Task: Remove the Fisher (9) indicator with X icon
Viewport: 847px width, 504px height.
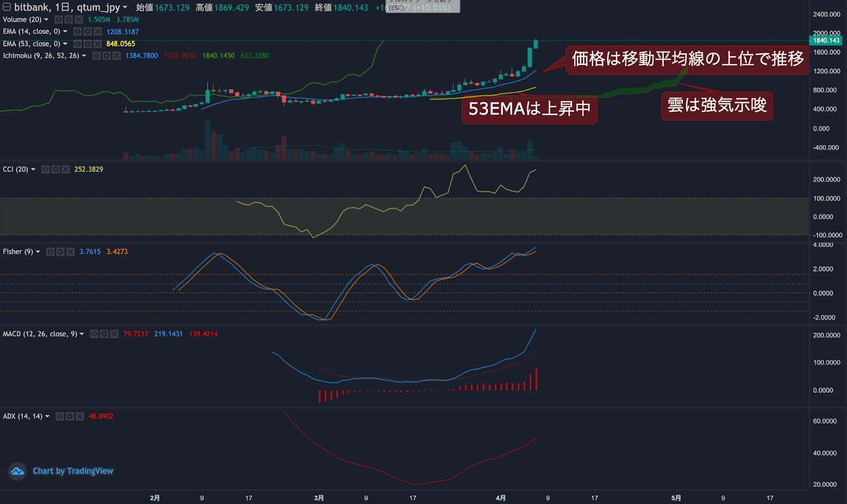Action: [70, 252]
